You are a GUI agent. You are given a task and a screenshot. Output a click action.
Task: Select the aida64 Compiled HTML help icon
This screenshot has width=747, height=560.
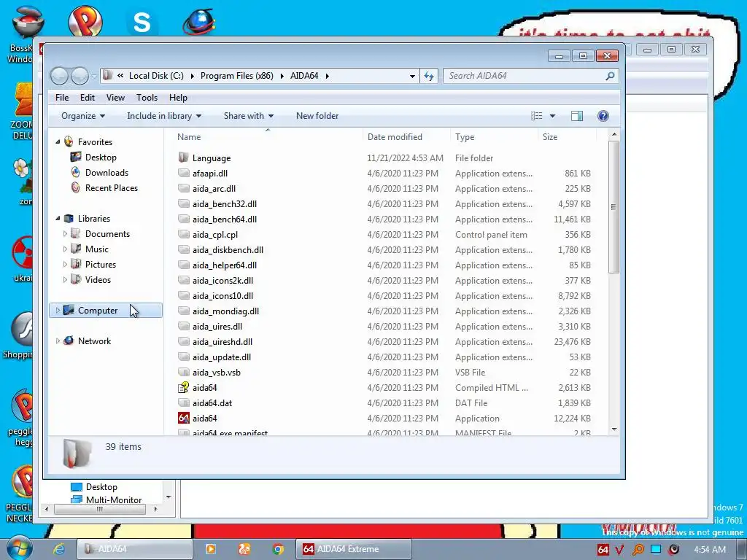[183, 388]
